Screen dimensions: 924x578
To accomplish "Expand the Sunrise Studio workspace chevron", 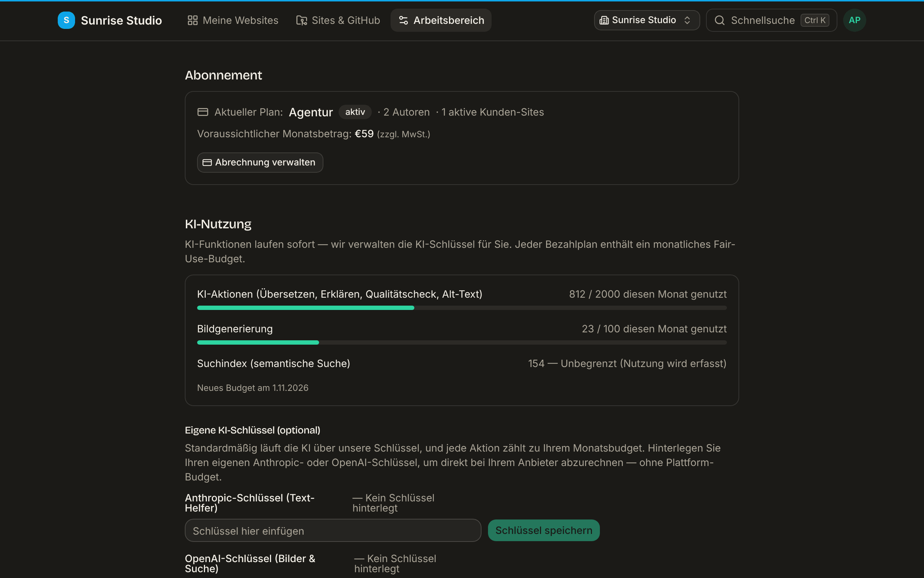I will click(x=687, y=20).
